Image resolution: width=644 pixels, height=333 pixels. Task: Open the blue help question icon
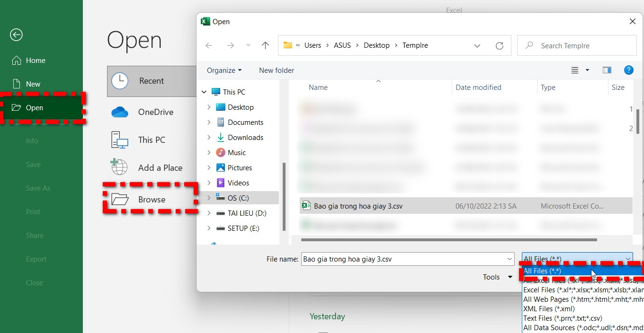click(x=629, y=70)
